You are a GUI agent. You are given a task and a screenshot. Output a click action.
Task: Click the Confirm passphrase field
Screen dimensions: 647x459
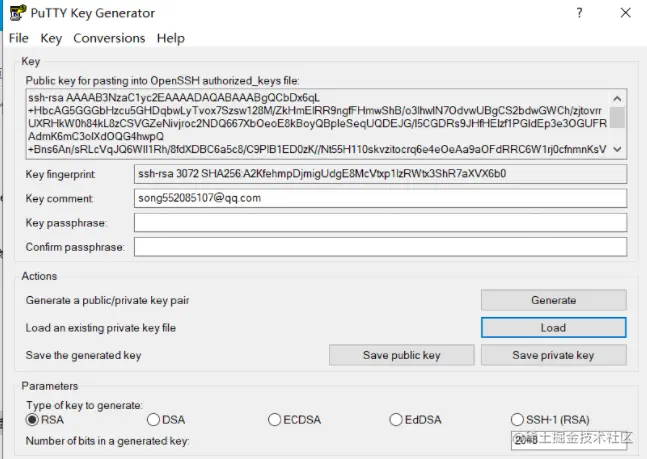[x=380, y=247]
